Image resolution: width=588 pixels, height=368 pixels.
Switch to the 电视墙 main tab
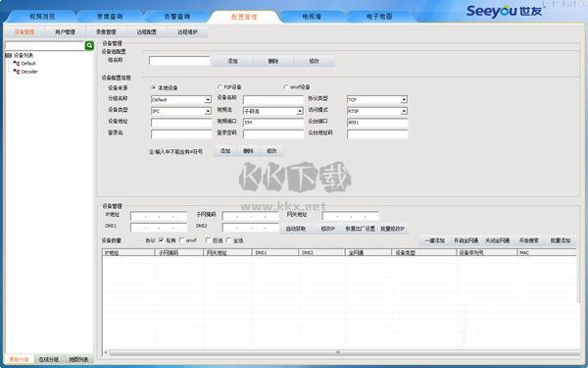click(312, 17)
